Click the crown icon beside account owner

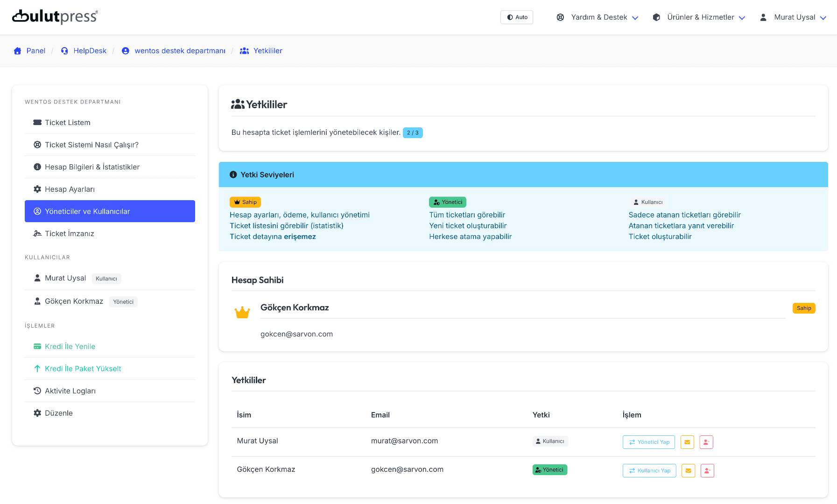pyautogui.click(x=242, y=312)
